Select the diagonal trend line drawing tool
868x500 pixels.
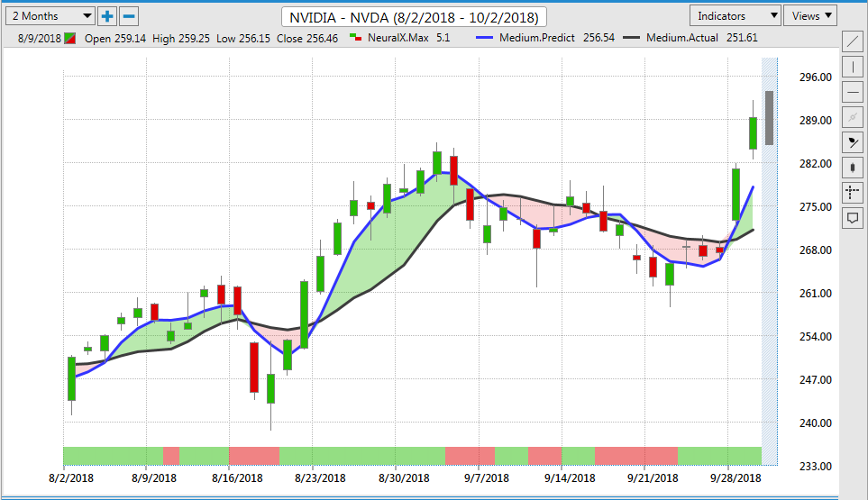pyautogui.click(x=853, y=42)
